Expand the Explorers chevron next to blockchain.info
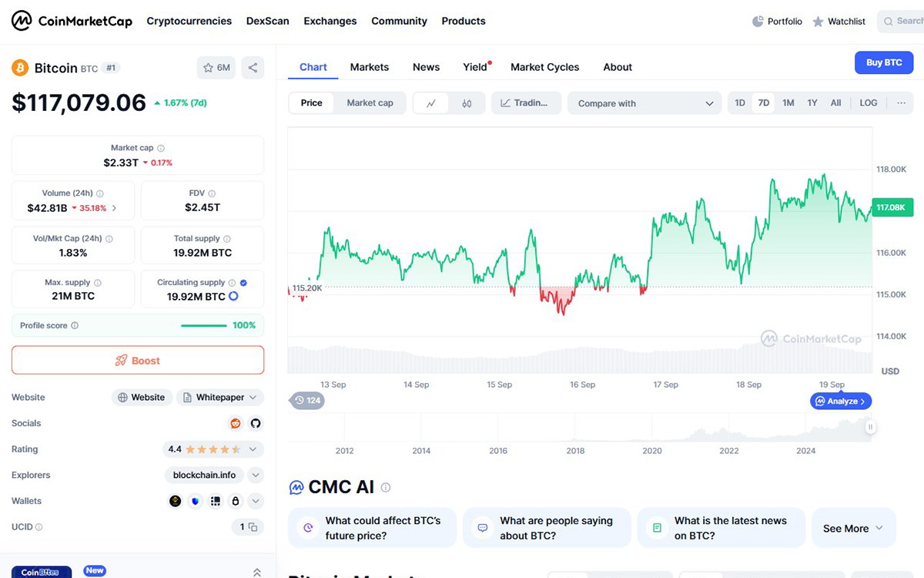The width and height of the screenshot is (924, 578). (256, 476)
